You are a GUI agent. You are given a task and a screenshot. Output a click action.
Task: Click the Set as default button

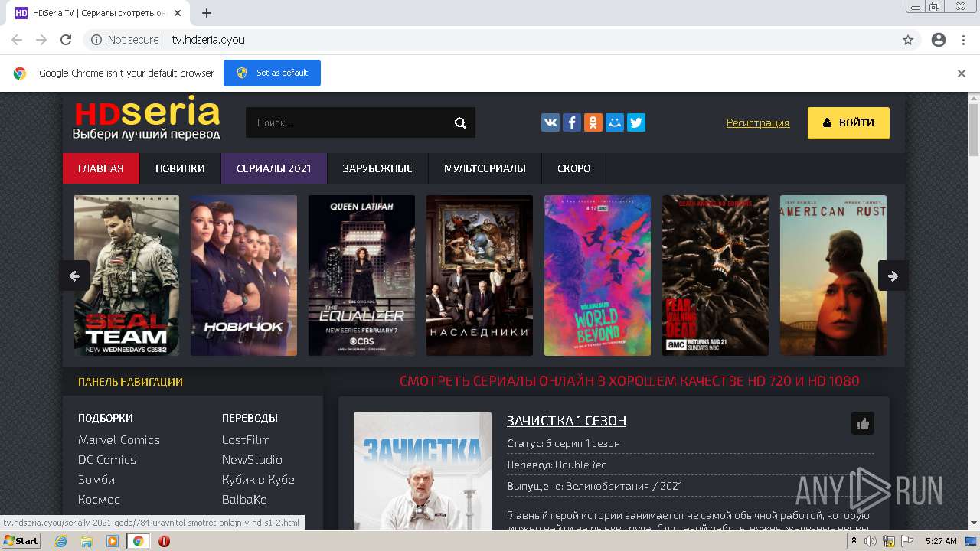(x=272, y=73)
